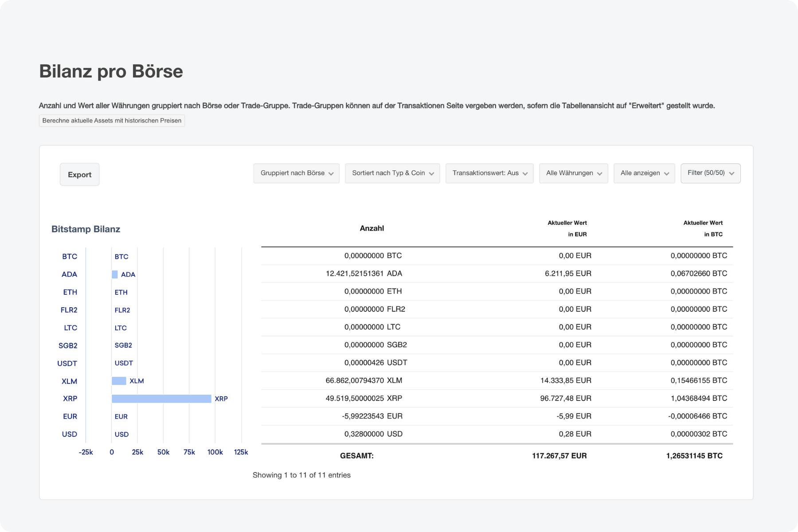
Task: Click the Bilanz pro Börse page title
Action: 111,71
